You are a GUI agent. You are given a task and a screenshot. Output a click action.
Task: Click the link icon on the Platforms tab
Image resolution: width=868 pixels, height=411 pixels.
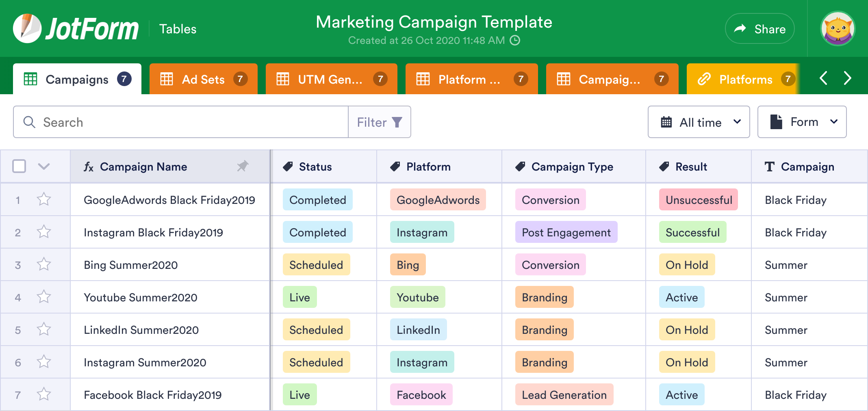pos(703,79)
